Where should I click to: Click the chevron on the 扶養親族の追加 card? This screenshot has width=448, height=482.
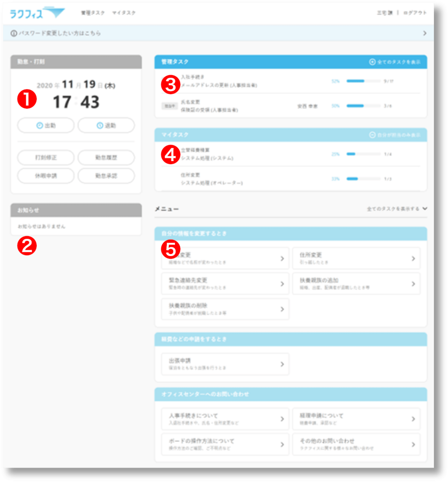click(413, 284)
